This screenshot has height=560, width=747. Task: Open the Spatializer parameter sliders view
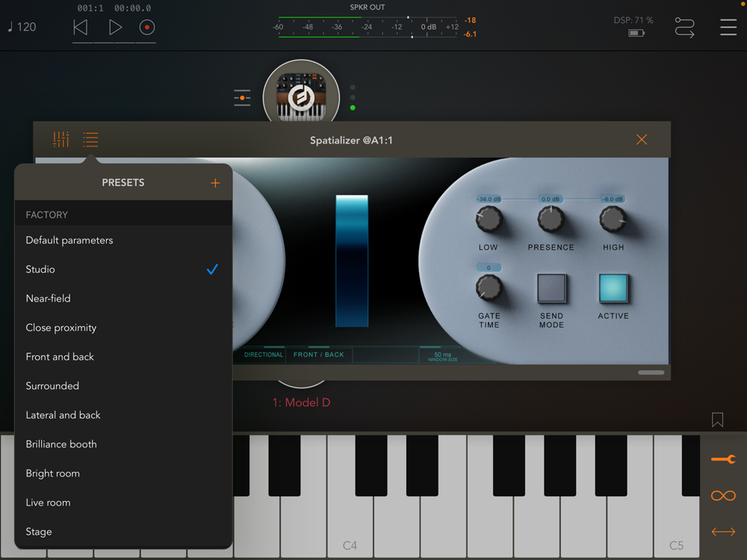tap(61, 140)
